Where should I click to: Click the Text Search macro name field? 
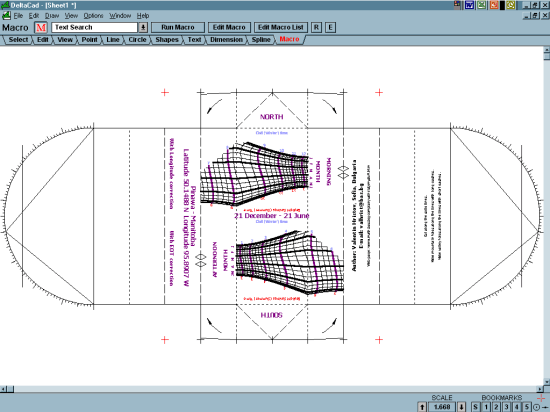click(x=94, y=27)
